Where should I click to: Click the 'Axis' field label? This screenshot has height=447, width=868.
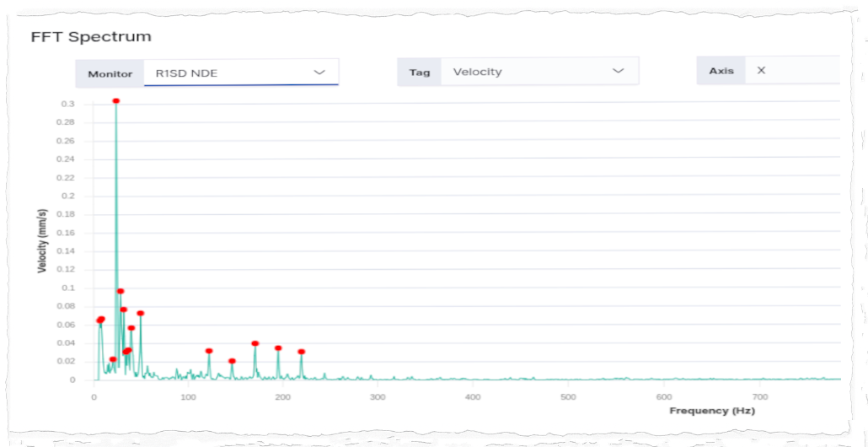pos(721,70)
